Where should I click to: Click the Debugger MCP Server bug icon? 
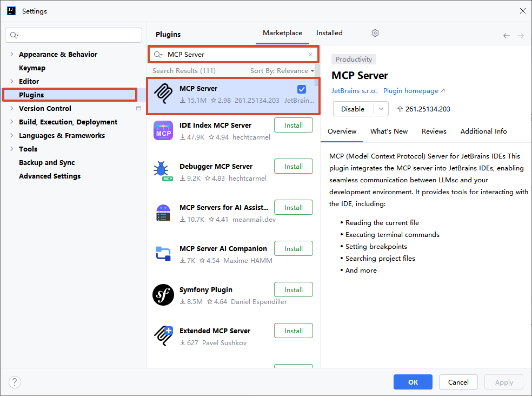tap(163, 171)
